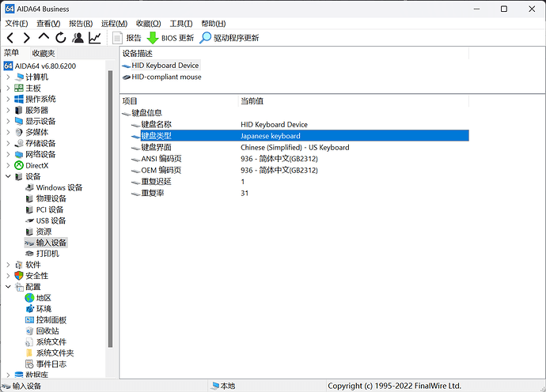Open the graph chart toolbar icon
The height and width of the screenshot is (392, 546).
[95, 38]
